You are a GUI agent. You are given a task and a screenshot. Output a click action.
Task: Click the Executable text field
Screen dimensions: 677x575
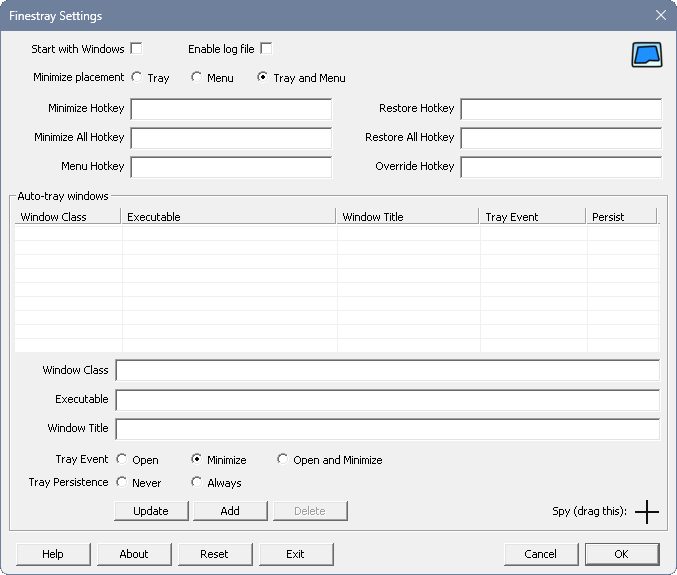click(388, 400)
